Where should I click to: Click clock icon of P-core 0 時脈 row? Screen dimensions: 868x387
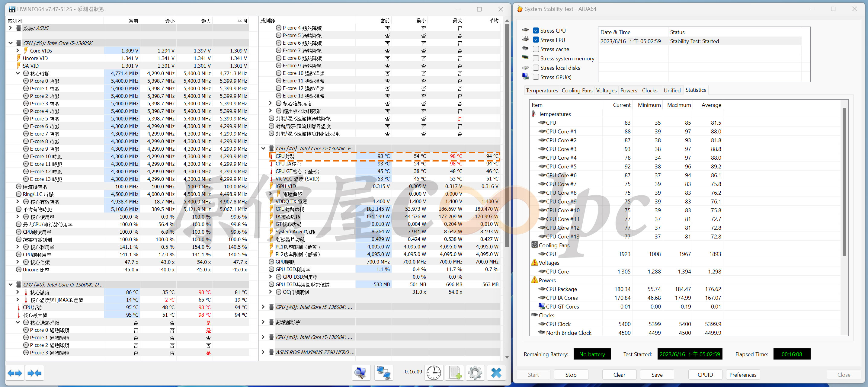(x=26, y=81)
